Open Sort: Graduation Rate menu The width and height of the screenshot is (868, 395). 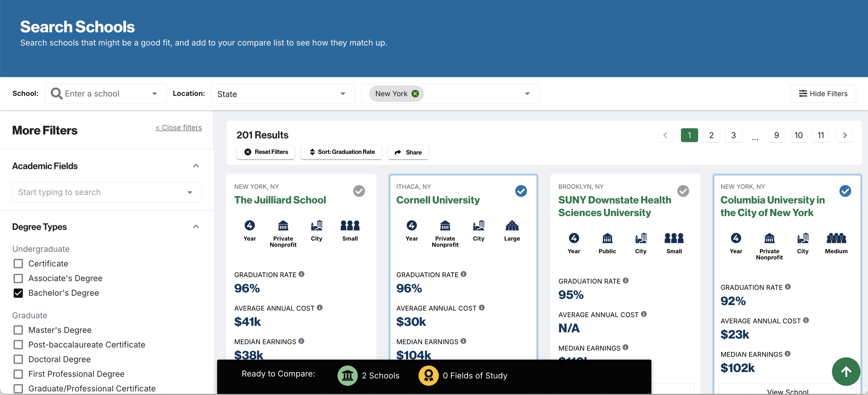click(341, 152)
